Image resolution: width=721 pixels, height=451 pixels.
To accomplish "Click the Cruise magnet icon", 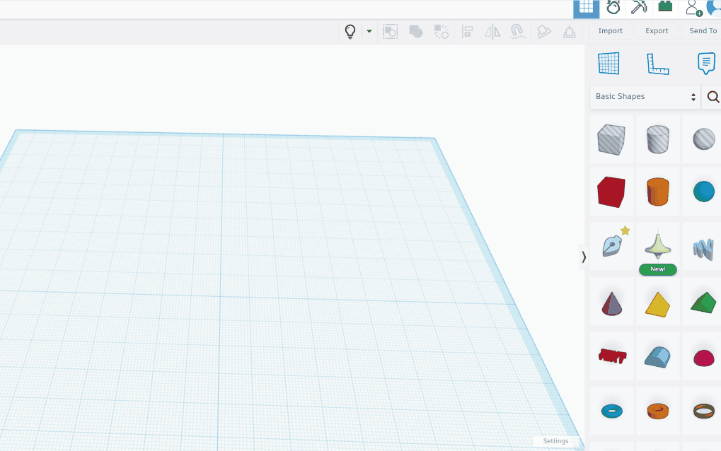I will click(517, 31).
